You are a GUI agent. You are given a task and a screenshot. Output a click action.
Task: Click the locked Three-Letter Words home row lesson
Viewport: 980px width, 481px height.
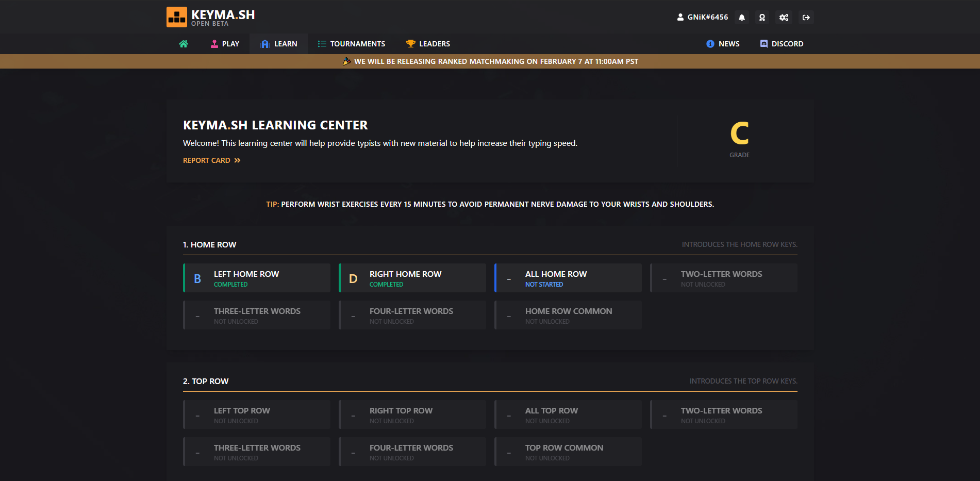[x=257, y=315]
